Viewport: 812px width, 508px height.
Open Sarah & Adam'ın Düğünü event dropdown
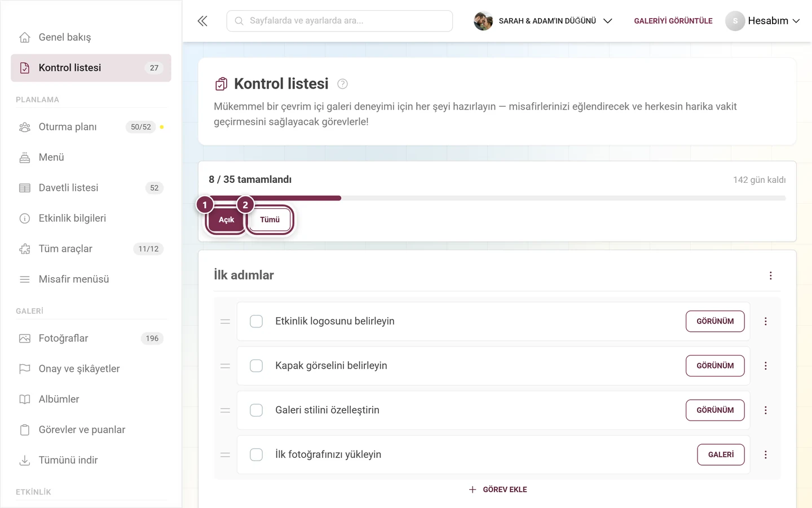pos(543,21)
